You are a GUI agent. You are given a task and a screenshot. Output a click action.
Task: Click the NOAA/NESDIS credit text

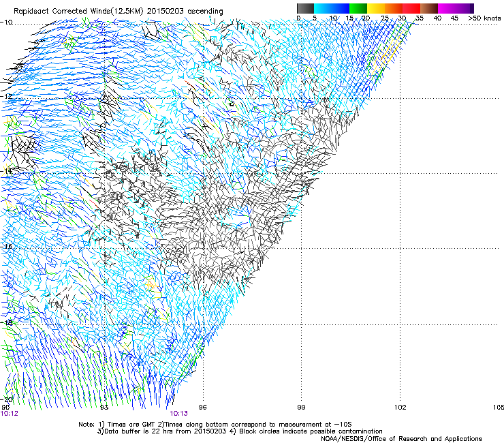tap(401, 439)
